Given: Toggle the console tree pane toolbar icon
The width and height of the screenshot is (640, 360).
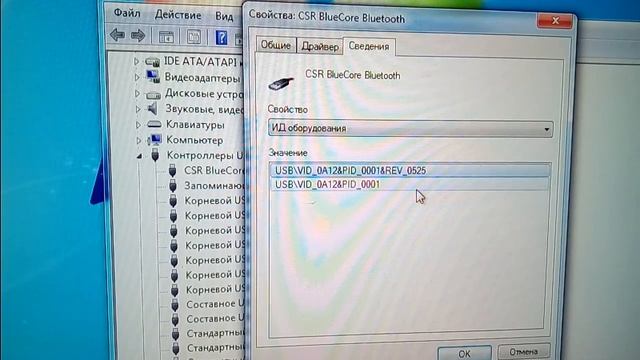Looking at the screenshot, I should pos(166,37).
